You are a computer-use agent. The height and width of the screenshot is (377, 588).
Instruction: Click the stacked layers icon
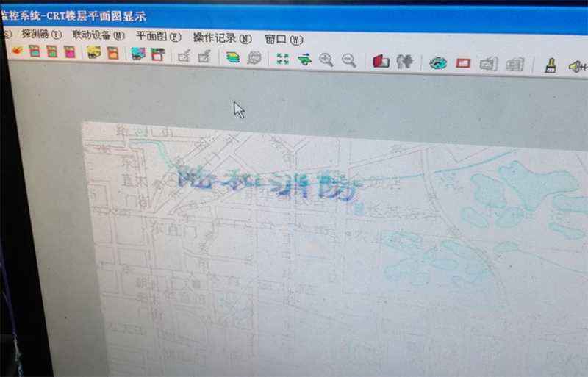(x=232, y=57)
